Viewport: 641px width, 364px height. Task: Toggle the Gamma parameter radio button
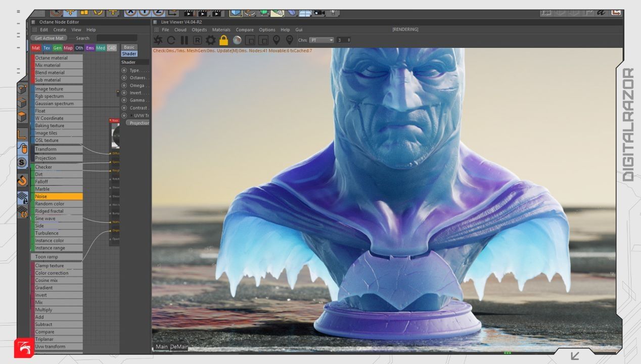(x=124, y=100)
